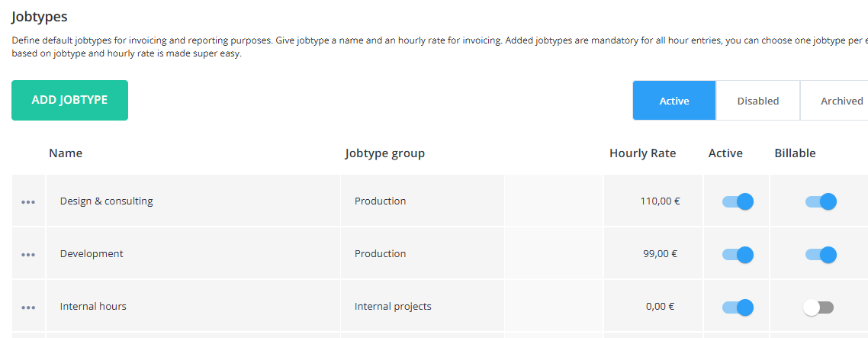
Task: Enable Billable for Internal hours
Action: pos(818,307)
